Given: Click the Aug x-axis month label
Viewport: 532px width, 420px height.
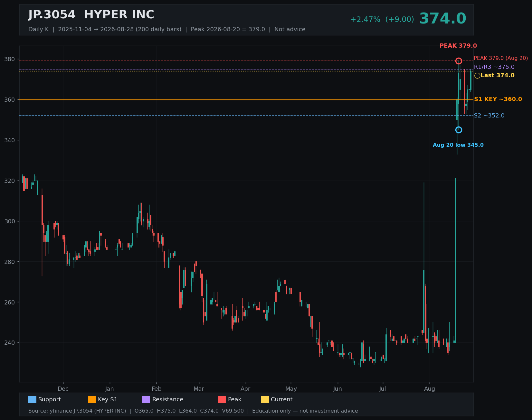Looking at the screenshot, I should click(430, 389).
